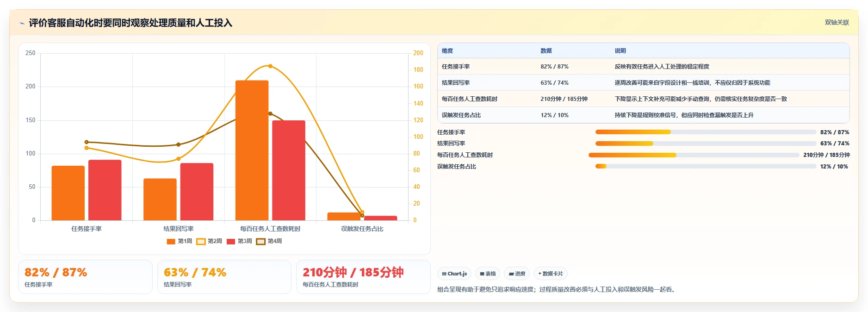This screenshot has width=868, height=312.
Task: Click the 维度 column header
Action: tap(447, 51)
